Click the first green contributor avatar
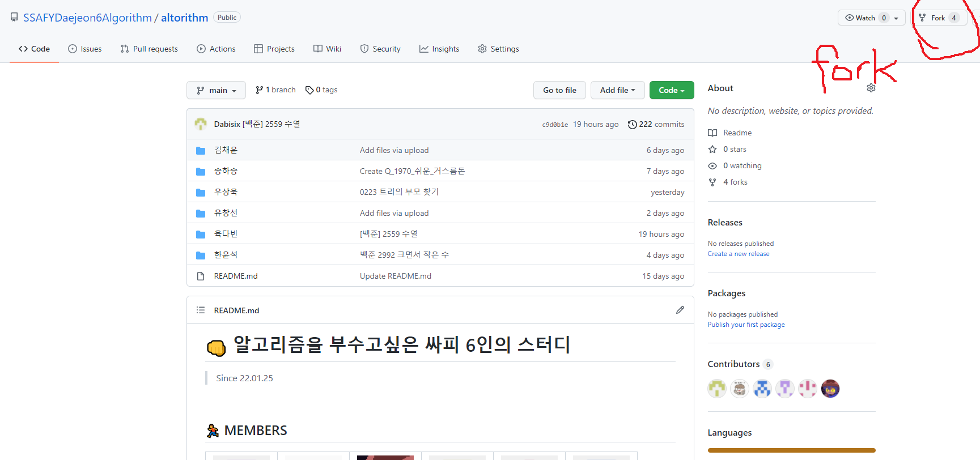This screenshot has width=980, height=460. tap(717, 389)
